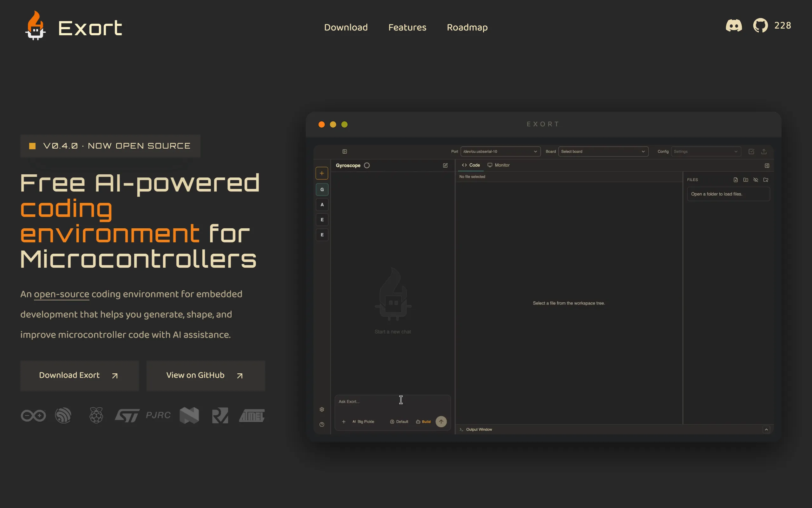Switch to the Monitor tab

(499, 165)
